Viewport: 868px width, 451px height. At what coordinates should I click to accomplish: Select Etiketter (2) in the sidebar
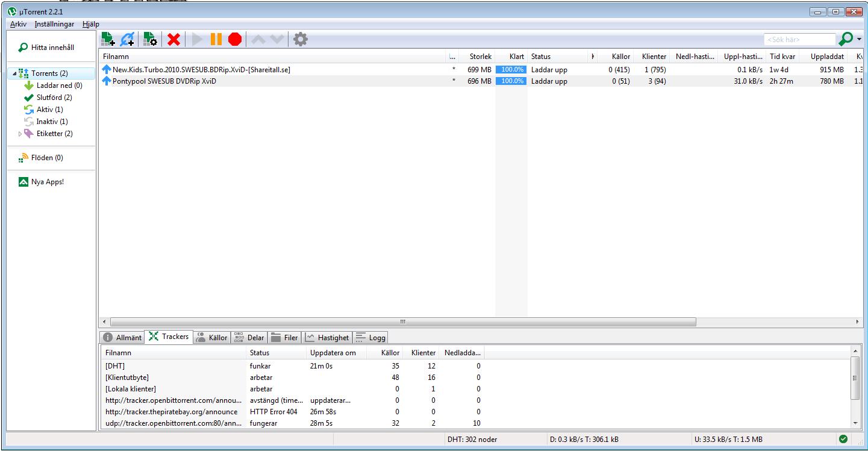[48, 134]
